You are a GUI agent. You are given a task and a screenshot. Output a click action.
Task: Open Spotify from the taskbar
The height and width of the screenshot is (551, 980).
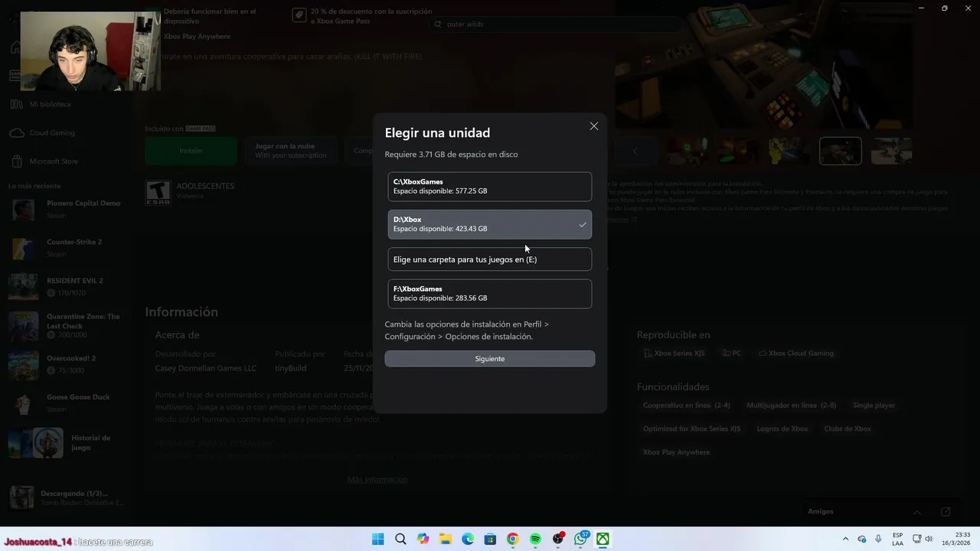535,539
